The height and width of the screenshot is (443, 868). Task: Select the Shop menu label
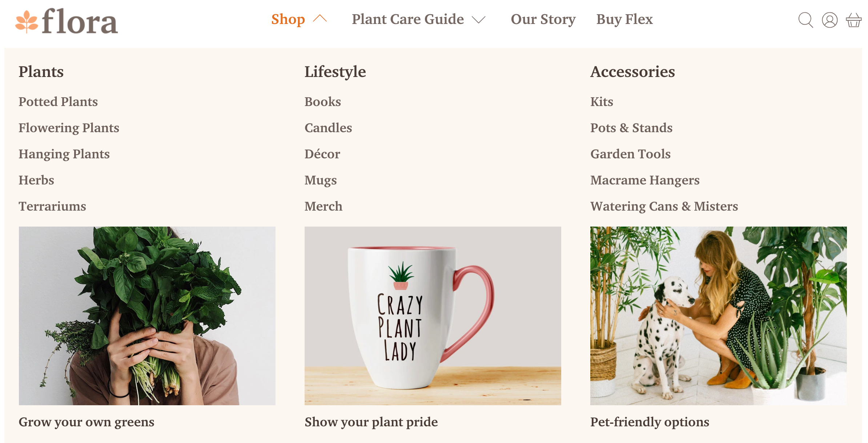coord(288,19)
